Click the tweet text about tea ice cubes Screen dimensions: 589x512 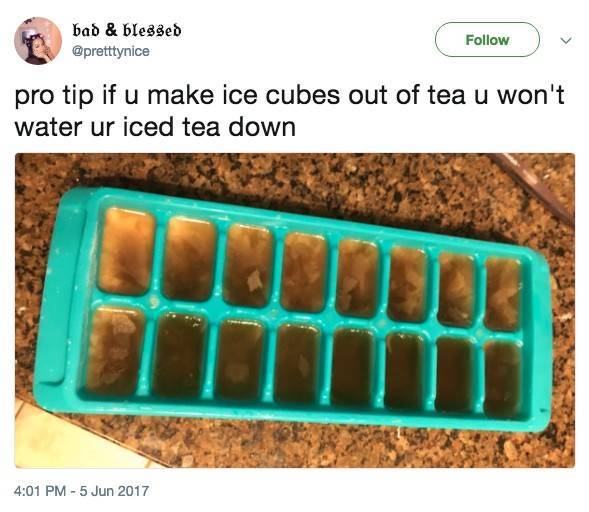(x=289, y=111)
